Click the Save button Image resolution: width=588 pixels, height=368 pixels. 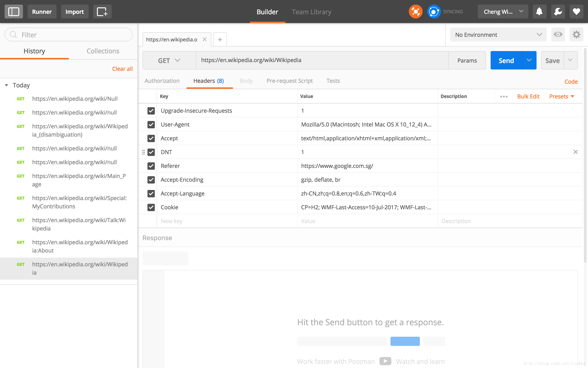click(553, 60)
